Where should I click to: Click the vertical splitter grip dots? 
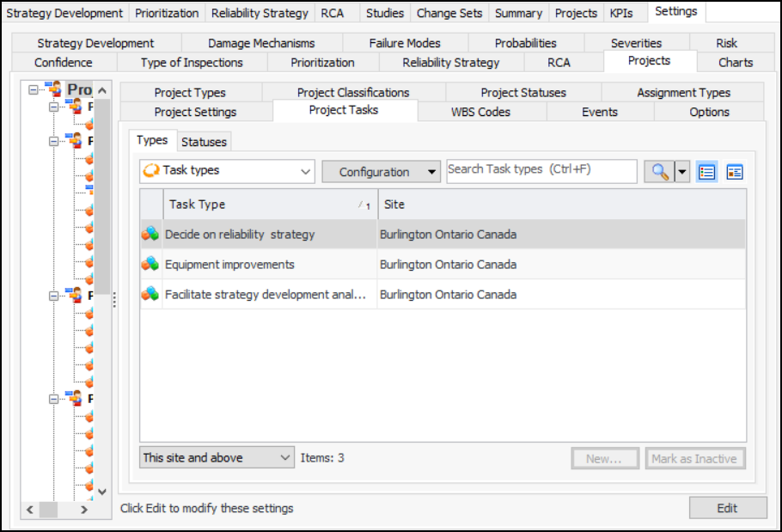[114, 299]
